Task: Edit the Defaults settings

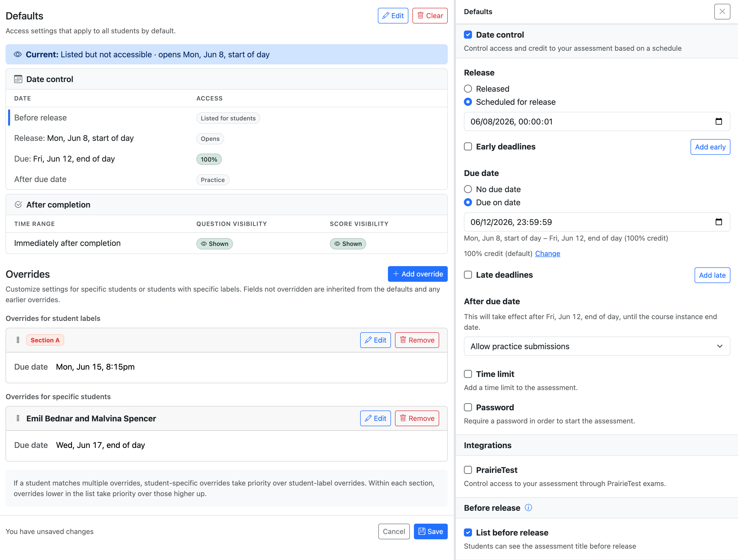Action: (x=393, y=16)
